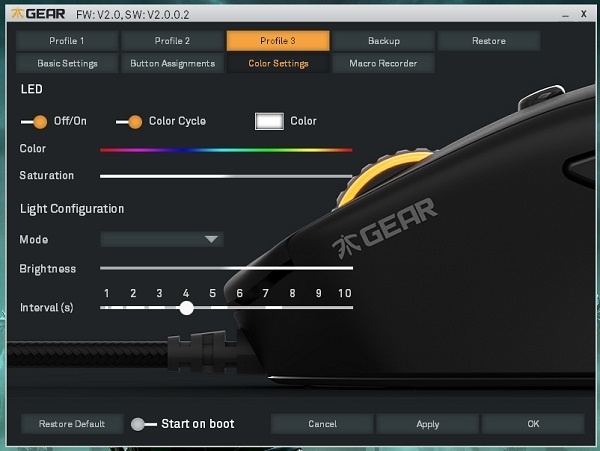This screenshot has width=600, height=451.
Task: Close the Fnatic Gear window
Action: click(x=584, y=14)
